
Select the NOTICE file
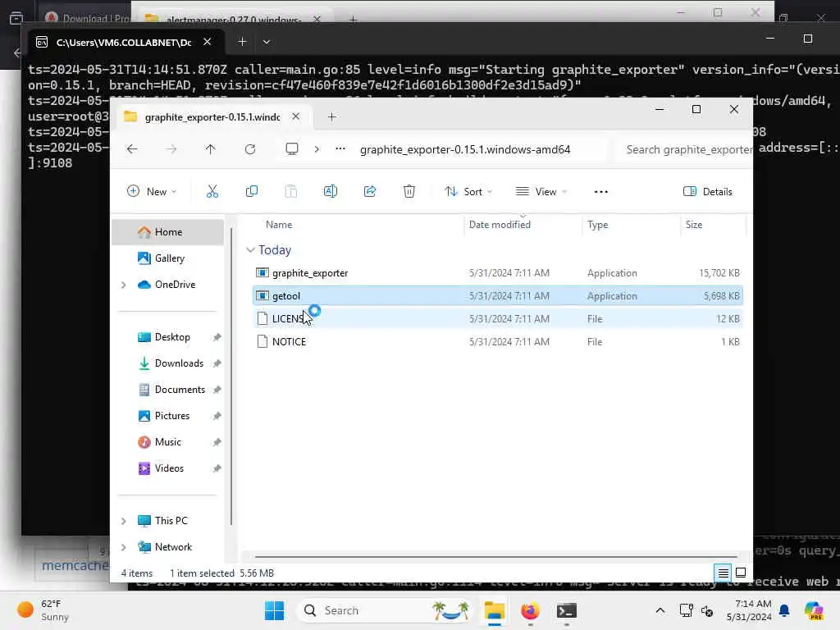498,342
